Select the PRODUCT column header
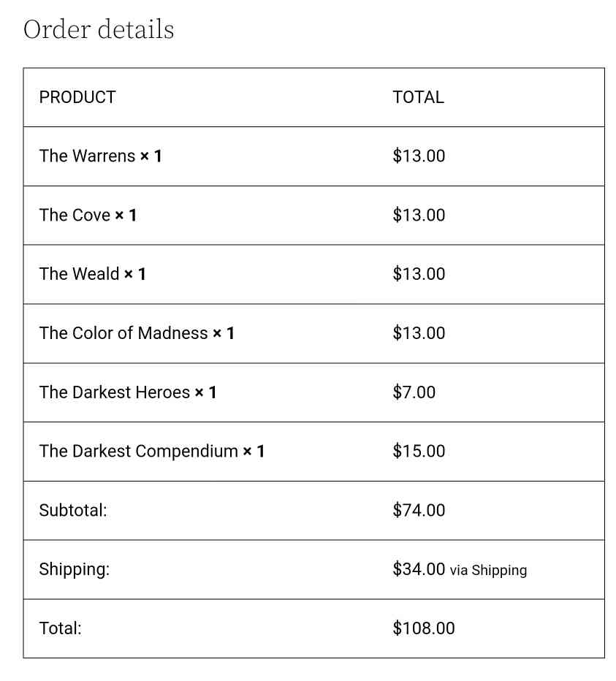 [x=77, y=97]
